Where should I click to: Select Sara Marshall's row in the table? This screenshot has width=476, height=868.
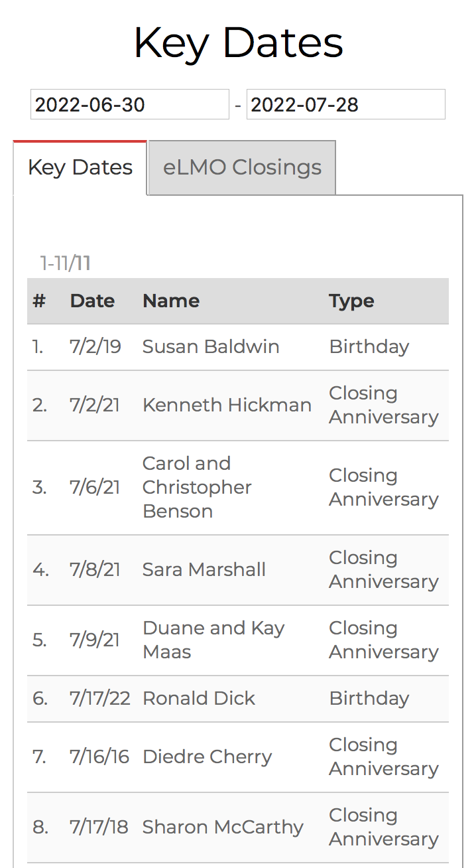(204, 569)
